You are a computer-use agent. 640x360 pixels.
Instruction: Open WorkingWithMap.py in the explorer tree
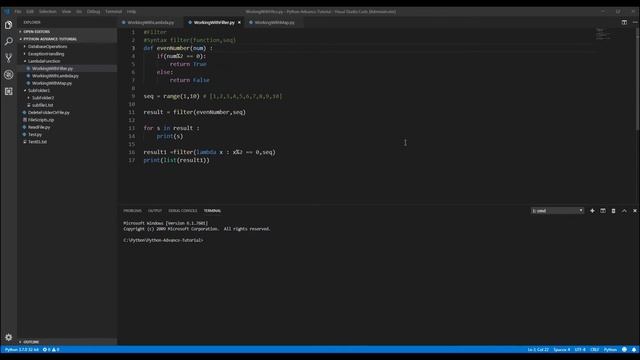click(x=67, y=83)
